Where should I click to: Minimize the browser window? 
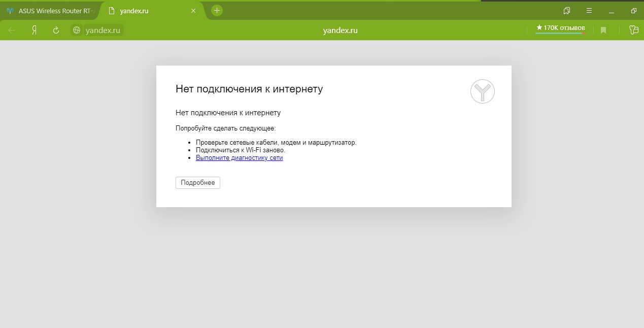coord(612,10)
